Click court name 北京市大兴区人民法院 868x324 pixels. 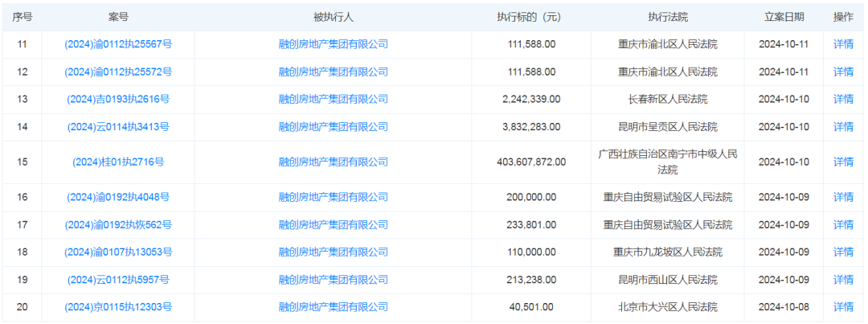pos(668,307)
